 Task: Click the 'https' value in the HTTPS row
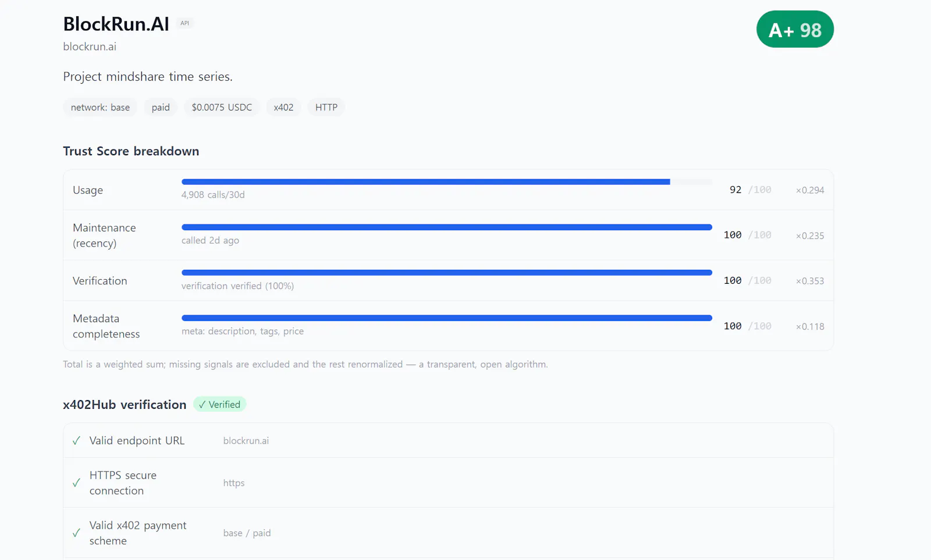[234, 483]
